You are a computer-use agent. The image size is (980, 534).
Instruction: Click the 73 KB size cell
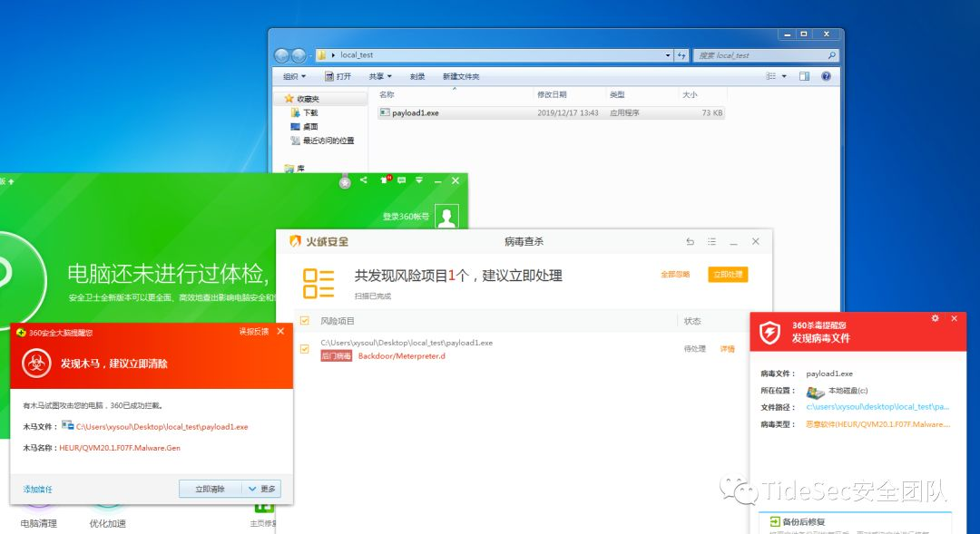coord(712,113)
